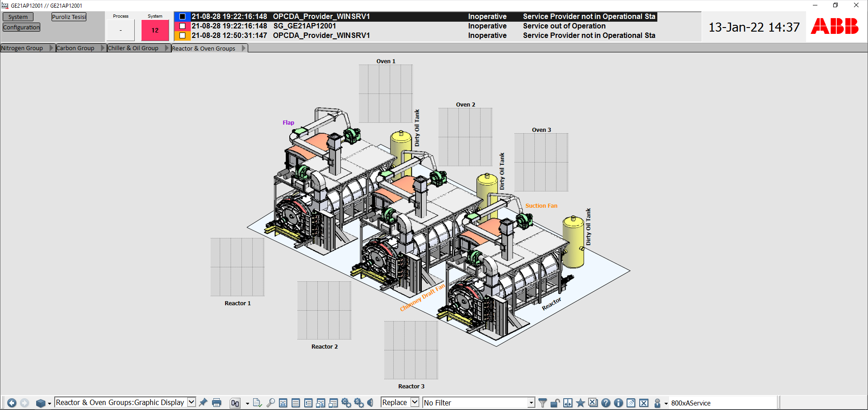This screenshot has width=868, height=410.
Task: Open help with the question mark icon
Action: click(606, 403)
